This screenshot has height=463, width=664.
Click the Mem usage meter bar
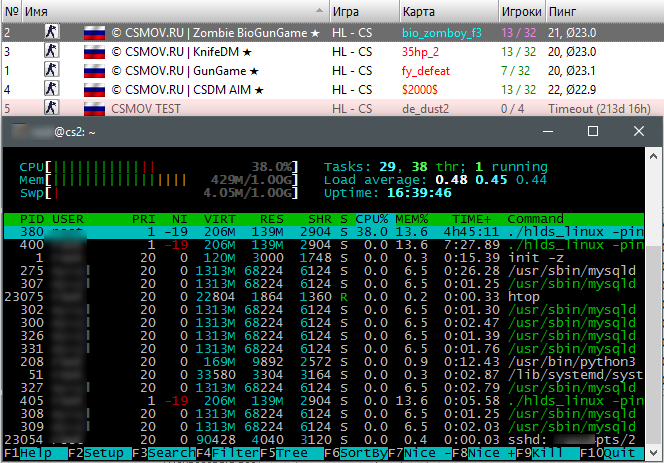(172, 180)
